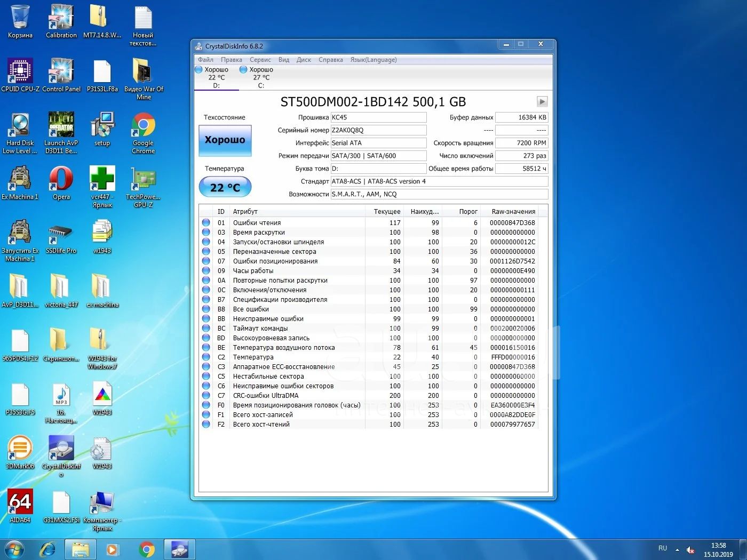This screenshot has height=560, width=747.
Task: Click the Прошивка field KC45
Action: point(378,117)
